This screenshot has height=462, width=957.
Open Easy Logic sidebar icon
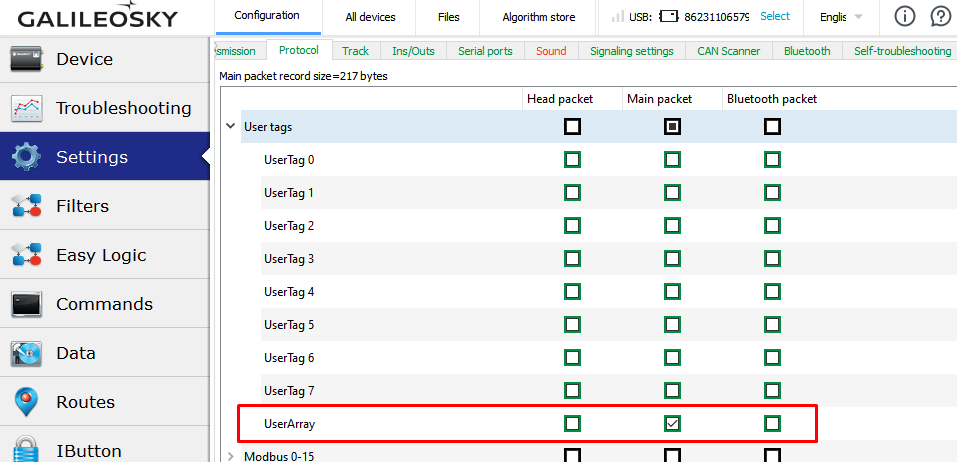(27, 255)
